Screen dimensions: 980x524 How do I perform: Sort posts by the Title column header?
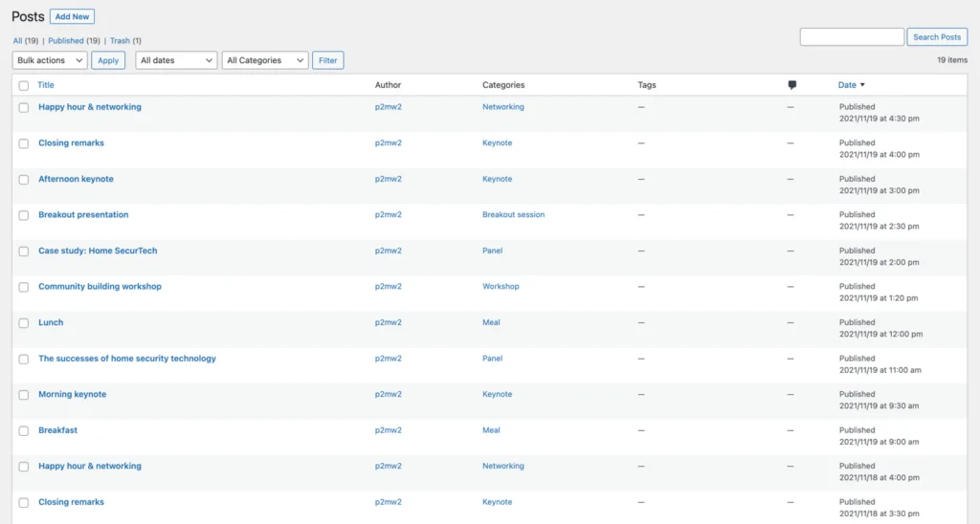pyautogui.click(x=46, y=85)
